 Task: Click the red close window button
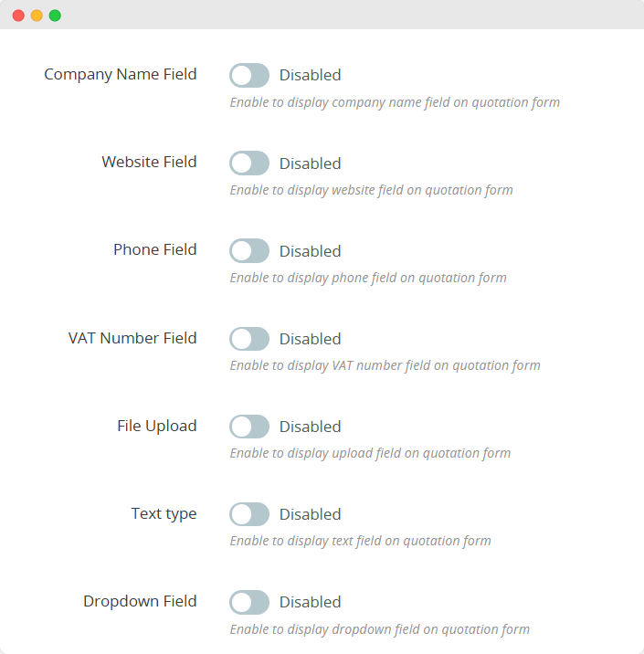(x=18, y=16)
